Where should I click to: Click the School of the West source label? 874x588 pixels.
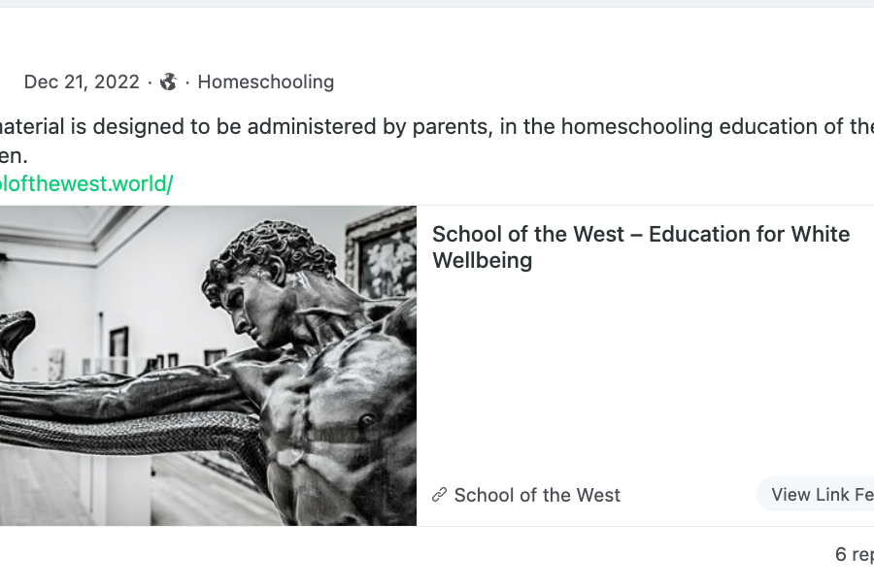pos(537,495)
